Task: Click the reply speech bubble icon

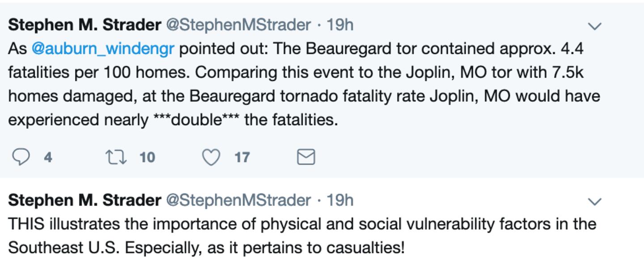Action: click(20, 157)
